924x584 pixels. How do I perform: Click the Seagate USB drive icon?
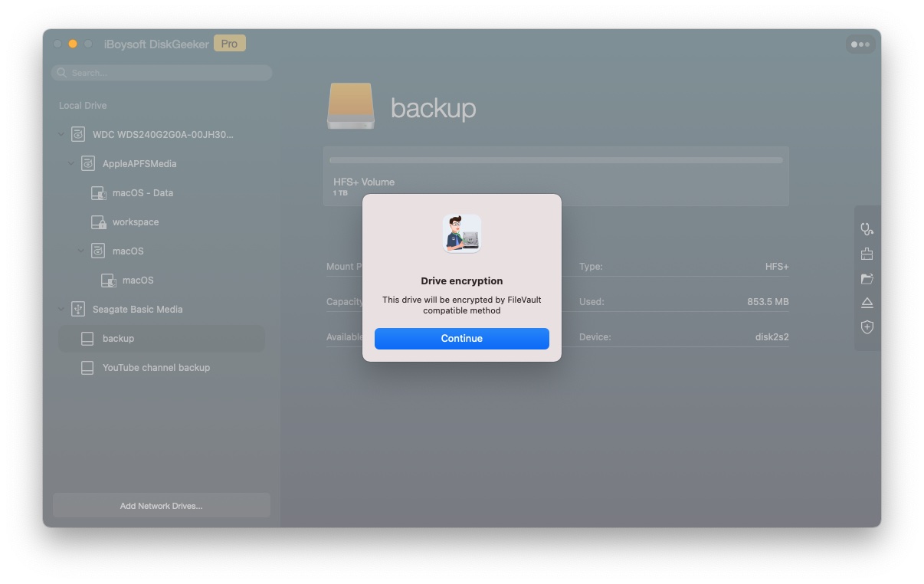click(x=77, y=309)
